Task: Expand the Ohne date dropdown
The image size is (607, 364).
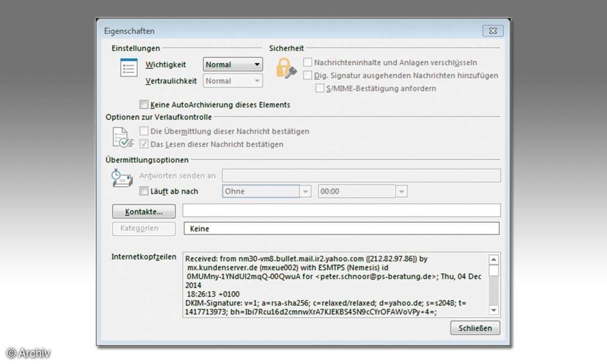Action: 305,192
